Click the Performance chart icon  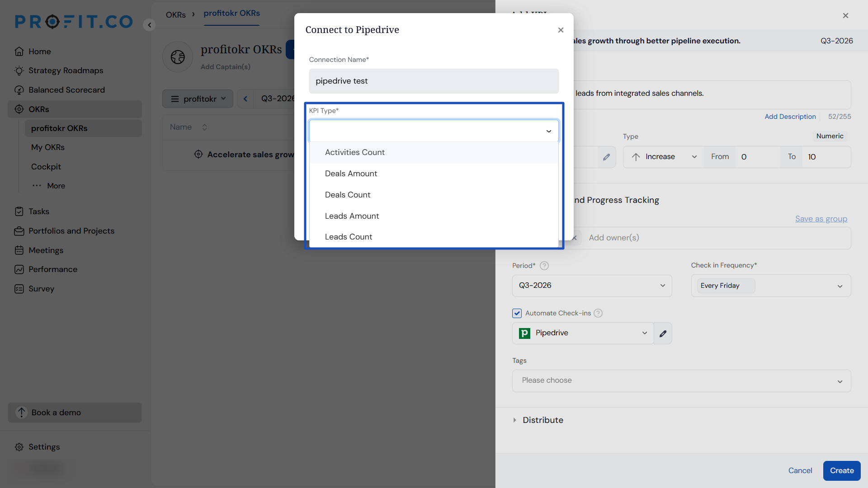pyautogui.click(x=19, y=269)
